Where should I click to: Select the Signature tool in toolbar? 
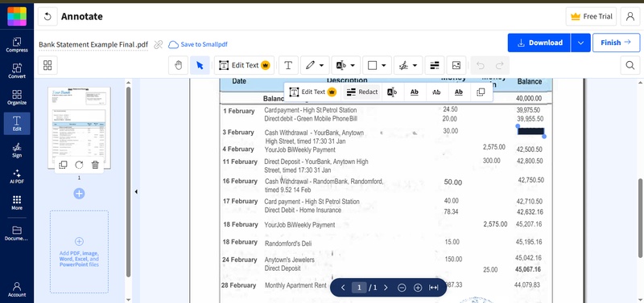[404, 65]
